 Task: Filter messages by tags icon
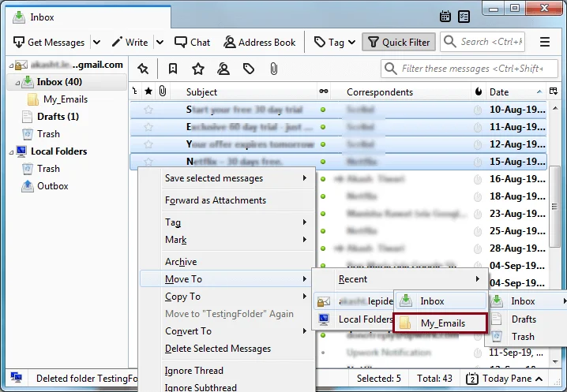pyautogui.click(x=249, y=69)
